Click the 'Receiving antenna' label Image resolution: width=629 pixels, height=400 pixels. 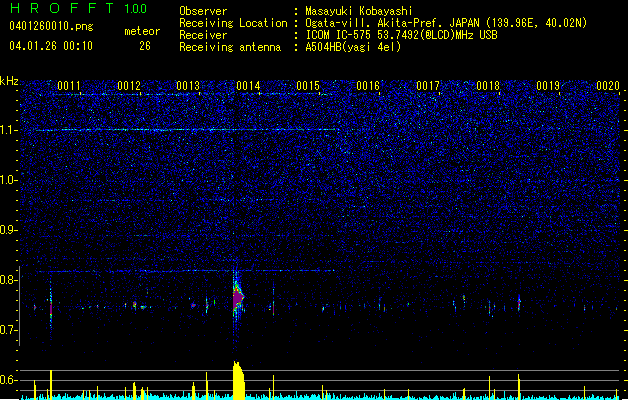[230, 47]
